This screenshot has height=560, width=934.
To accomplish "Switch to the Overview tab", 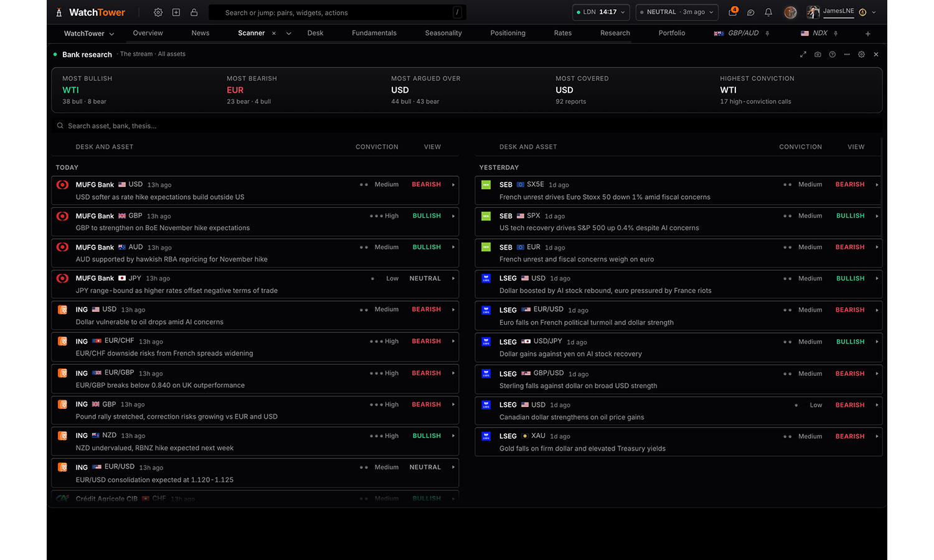I will [x=148, y=34].
